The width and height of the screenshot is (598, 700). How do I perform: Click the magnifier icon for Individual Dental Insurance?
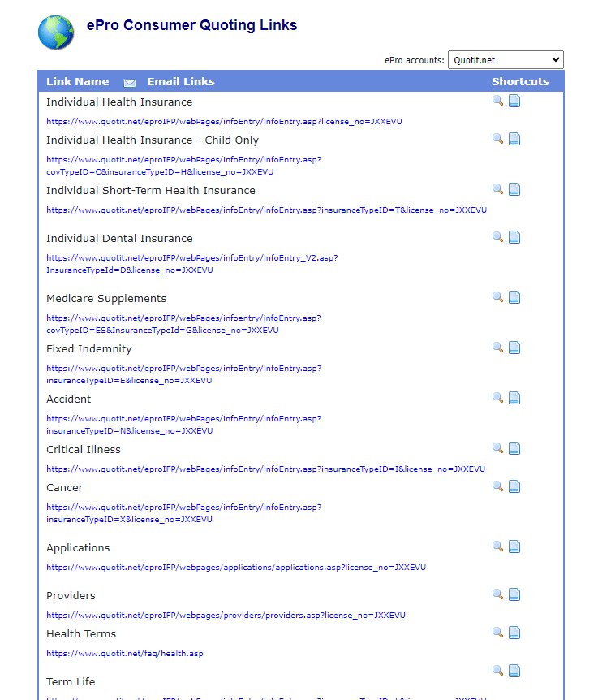[x=497, y=237]
